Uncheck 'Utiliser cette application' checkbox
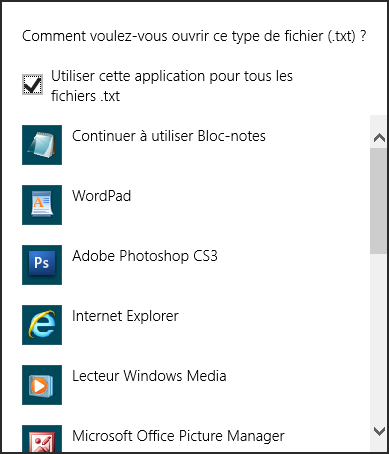Image resolution: width=389 pixels, height=454 pixels. point(32,85)
